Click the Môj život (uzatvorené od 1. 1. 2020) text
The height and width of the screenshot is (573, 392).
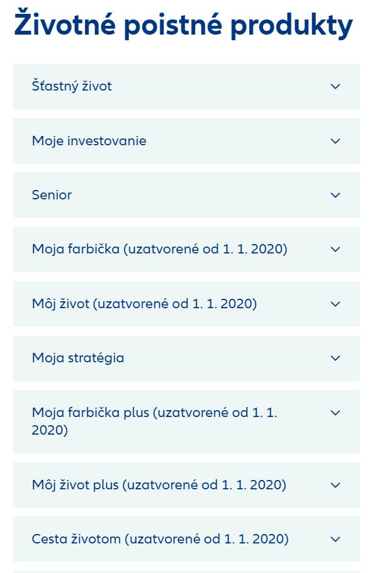coord(144,304)
